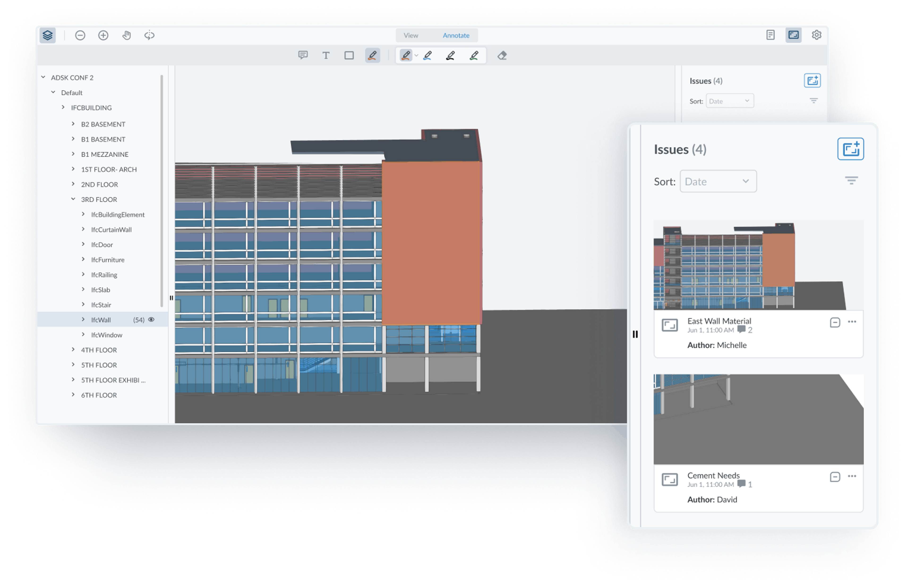Select the rectangle shape tool

[349, 56]
